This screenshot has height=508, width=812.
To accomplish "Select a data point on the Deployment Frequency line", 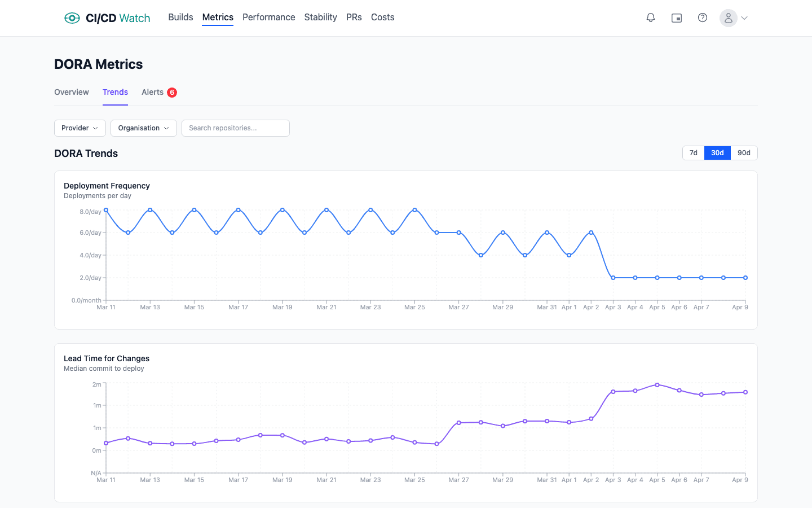I will 151,209.
